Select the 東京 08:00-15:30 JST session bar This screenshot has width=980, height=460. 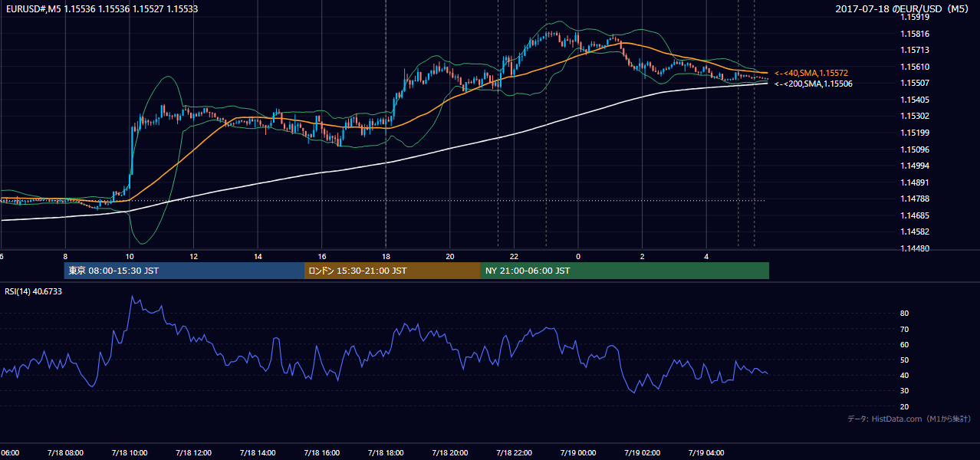coord(184,271)
